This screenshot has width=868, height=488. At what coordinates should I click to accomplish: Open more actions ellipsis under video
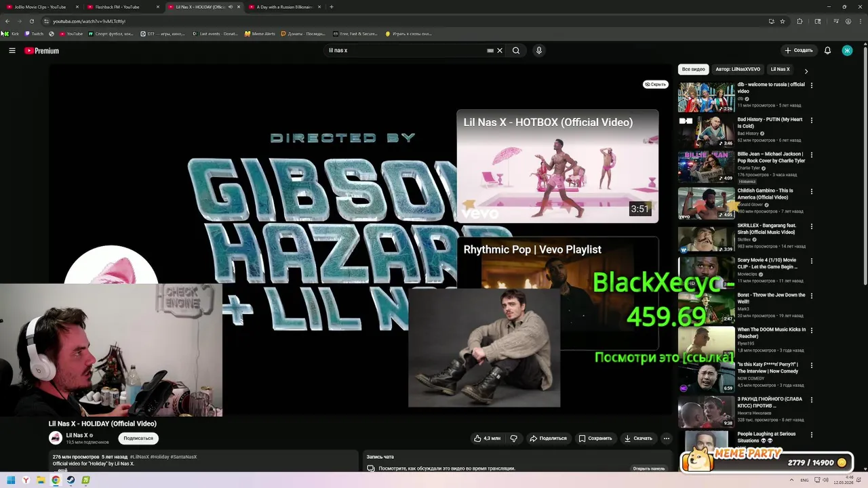(666, 439)
